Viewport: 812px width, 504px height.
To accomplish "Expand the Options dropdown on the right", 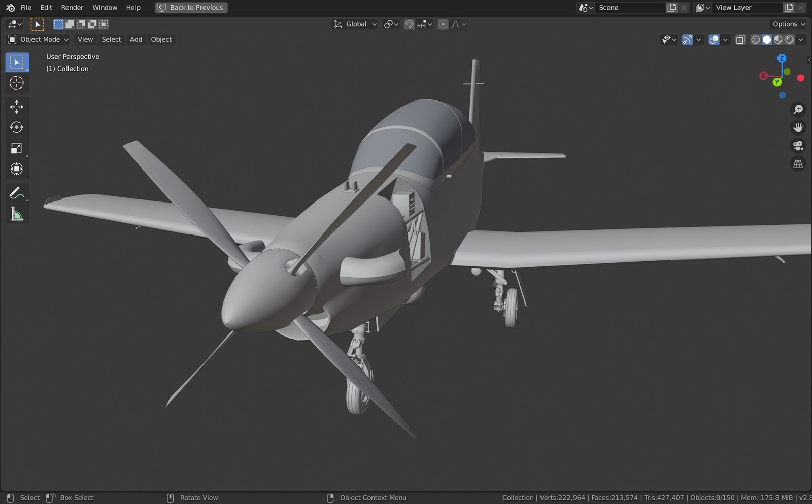I will tap(788, 24).
